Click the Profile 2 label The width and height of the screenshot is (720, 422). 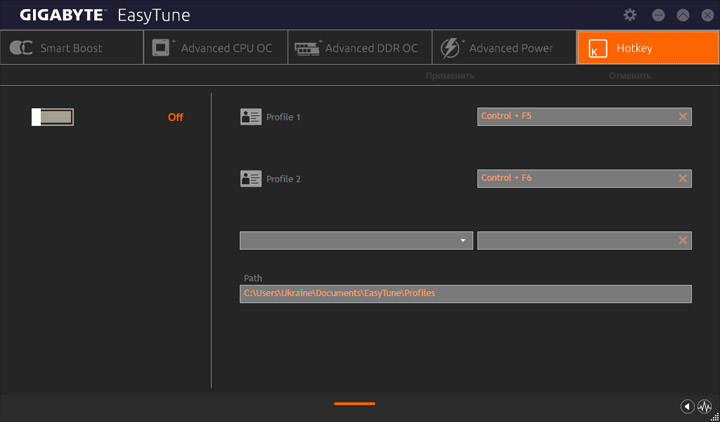(x=283, y=179)
